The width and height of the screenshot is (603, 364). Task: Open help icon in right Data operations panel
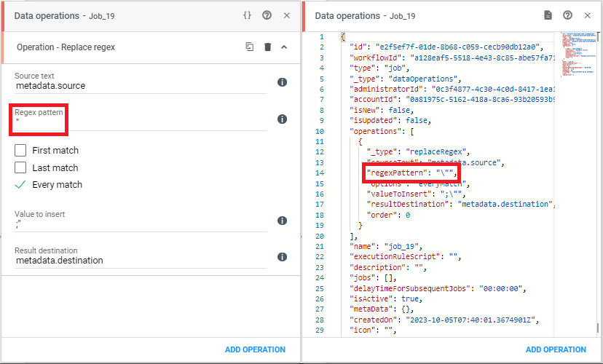tap(567, 15)
